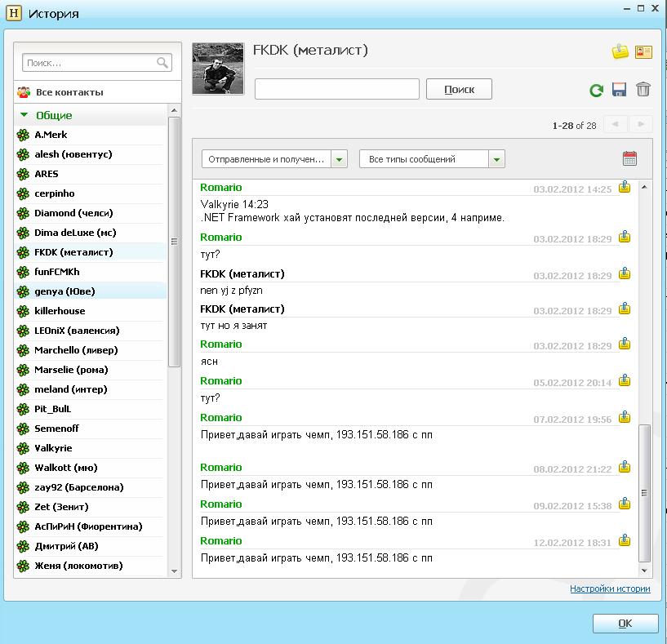Click contact list scrollbar up arrow

point(174,110)
